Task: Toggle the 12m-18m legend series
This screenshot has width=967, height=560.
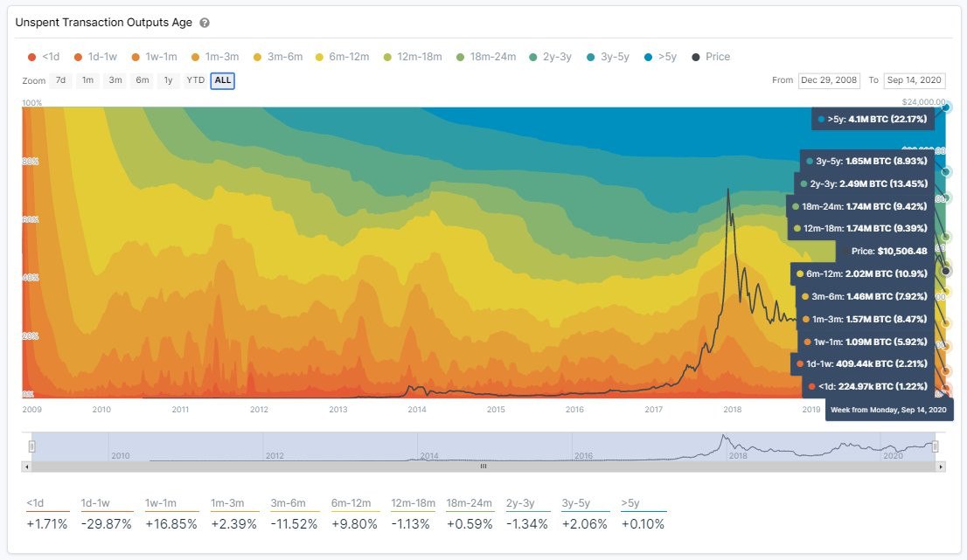Action: [413, 57]
